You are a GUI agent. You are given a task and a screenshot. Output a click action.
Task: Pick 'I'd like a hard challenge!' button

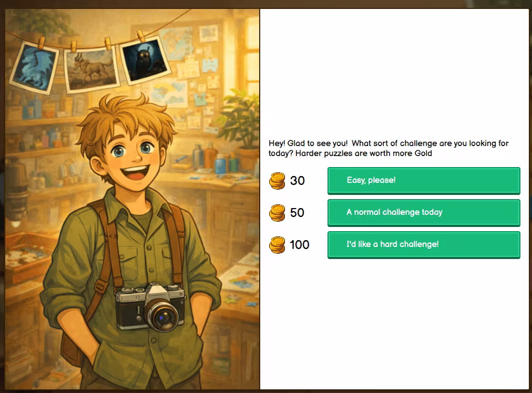tap(423, 245)
